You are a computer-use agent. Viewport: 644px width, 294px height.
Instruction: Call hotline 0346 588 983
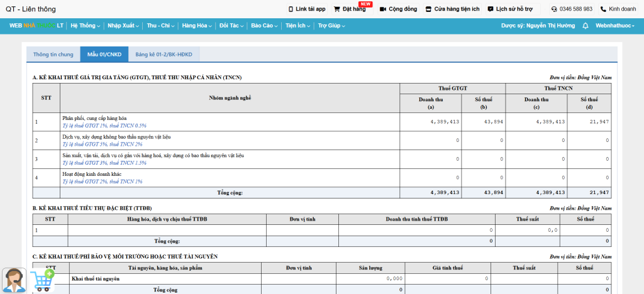572,9
